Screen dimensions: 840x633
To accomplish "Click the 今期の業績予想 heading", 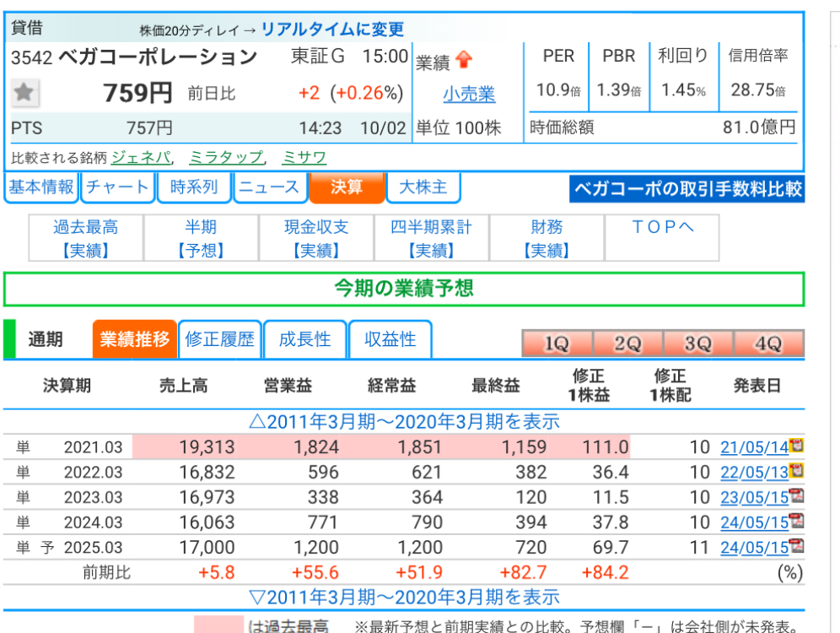I will tap(404, 289).
